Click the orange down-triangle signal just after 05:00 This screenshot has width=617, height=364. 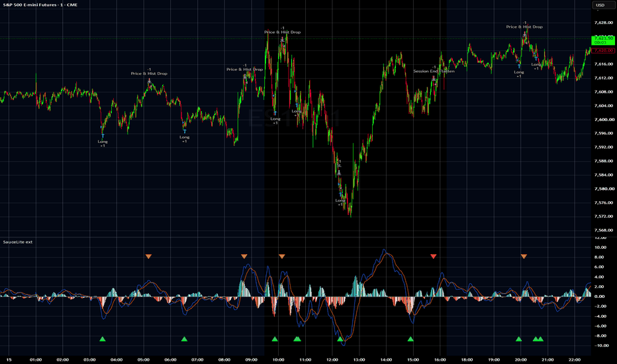coord(148,257)
